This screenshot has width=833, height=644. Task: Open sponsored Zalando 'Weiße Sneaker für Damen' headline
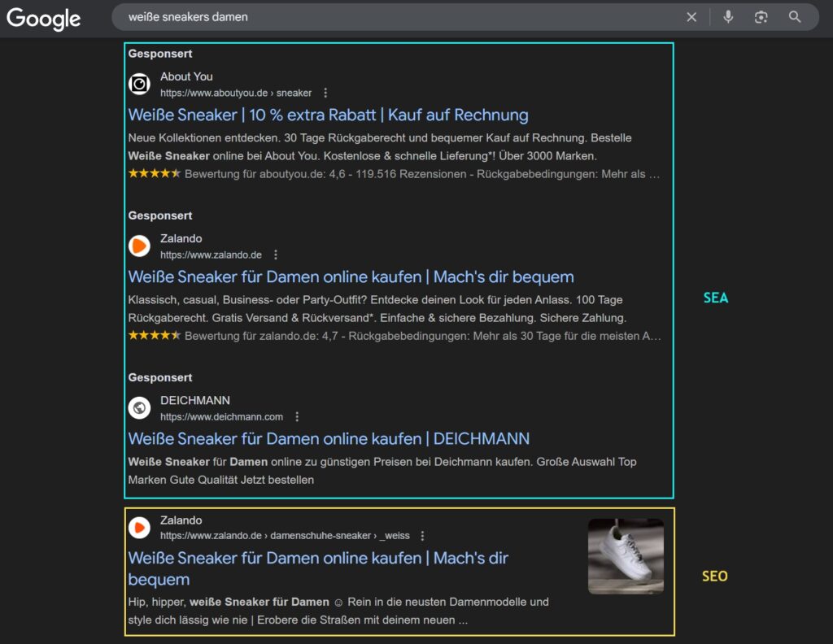[351, 276]
